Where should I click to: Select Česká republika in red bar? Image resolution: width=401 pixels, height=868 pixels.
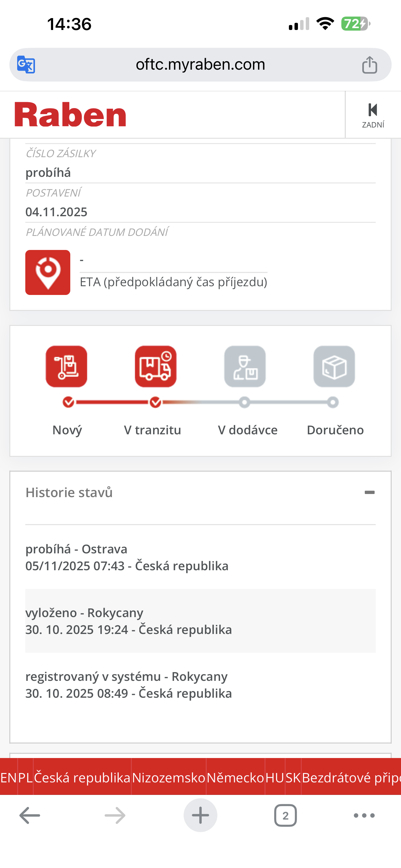click(x=82, y=777)
